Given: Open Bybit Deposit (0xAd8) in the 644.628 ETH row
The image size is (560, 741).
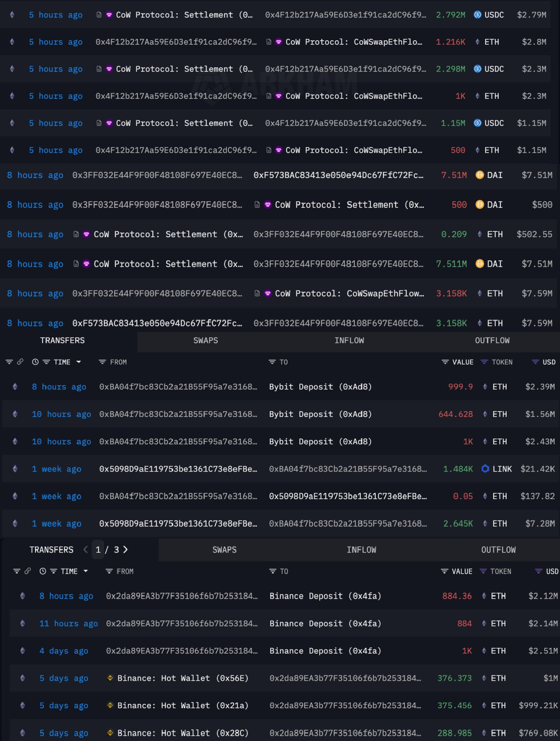Looking at the screenshot, I should pyautogui.click(x=320, y=414).
